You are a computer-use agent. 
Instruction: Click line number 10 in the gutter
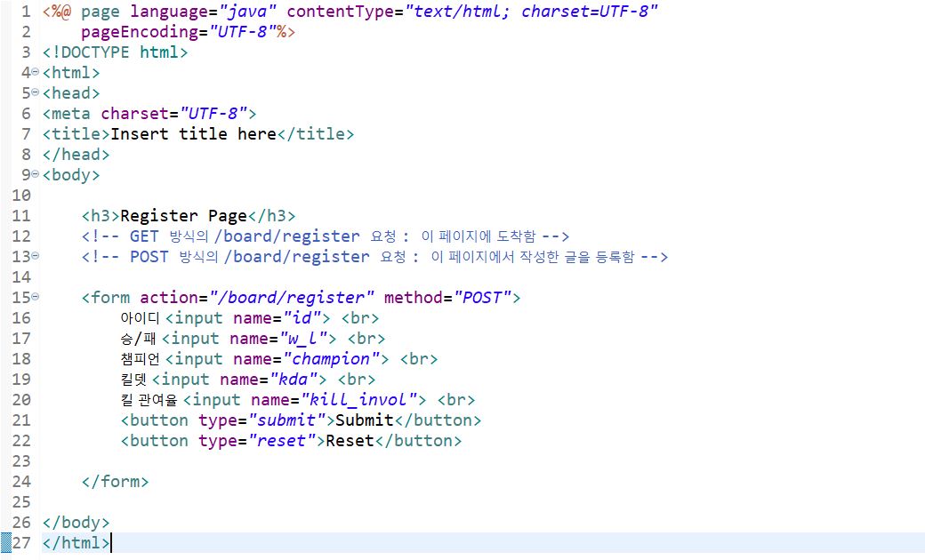[x=21, y=196]
